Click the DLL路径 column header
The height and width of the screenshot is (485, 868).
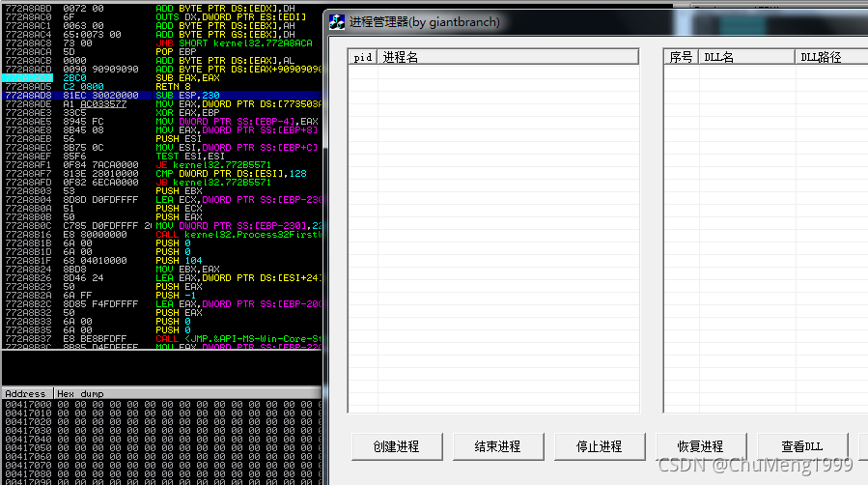(x=831, y=57)
